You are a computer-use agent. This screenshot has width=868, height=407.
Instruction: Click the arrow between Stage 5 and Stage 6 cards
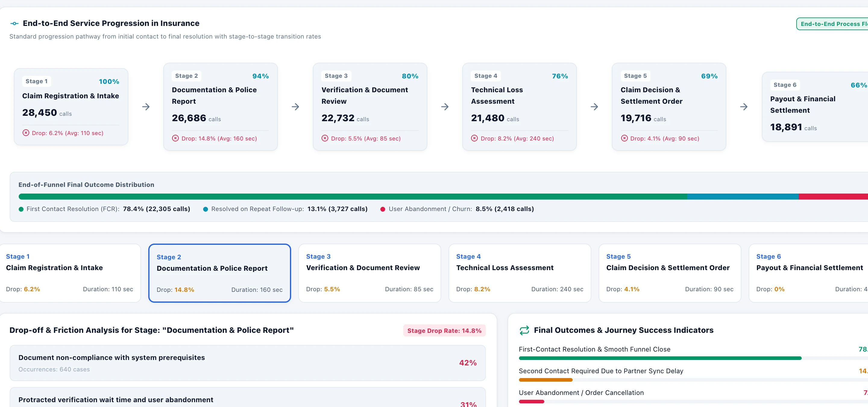click(744, 107)
